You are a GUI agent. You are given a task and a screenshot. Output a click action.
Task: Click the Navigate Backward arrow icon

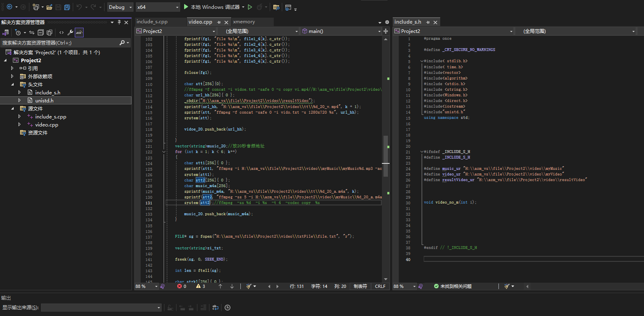click(x=9, y=7)
